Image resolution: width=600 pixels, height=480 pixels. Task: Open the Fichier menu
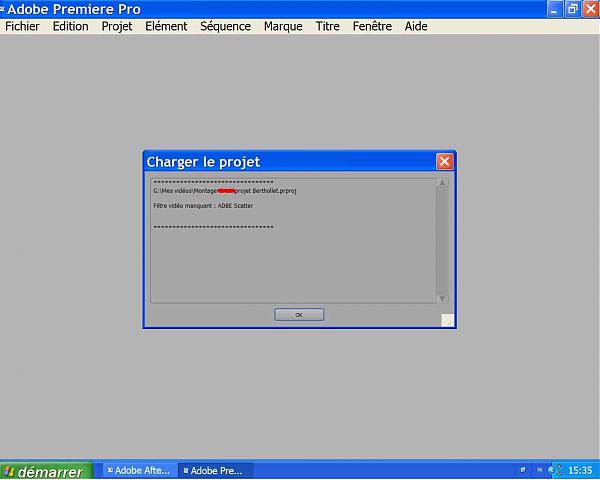tap(22, 26)
